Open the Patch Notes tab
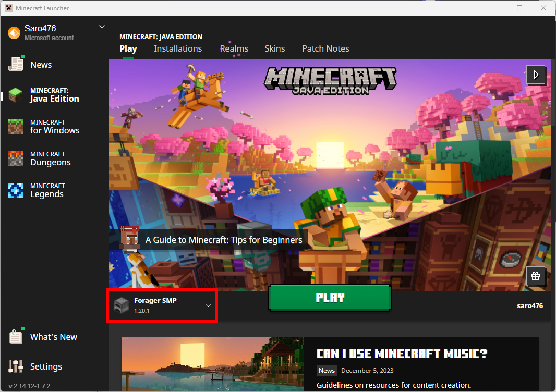The height and width of the screenshot is (392, 556). click(325, 48)
